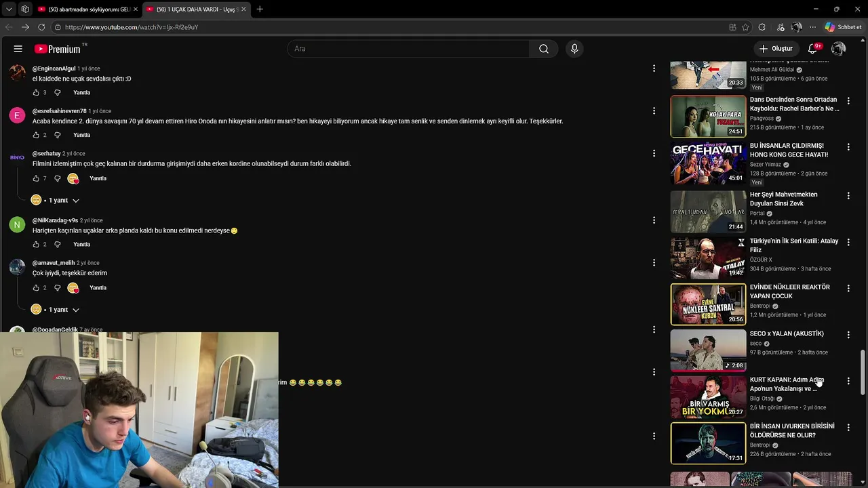Open more options for Bir İnsan Uyurken video

coord(848,428)
